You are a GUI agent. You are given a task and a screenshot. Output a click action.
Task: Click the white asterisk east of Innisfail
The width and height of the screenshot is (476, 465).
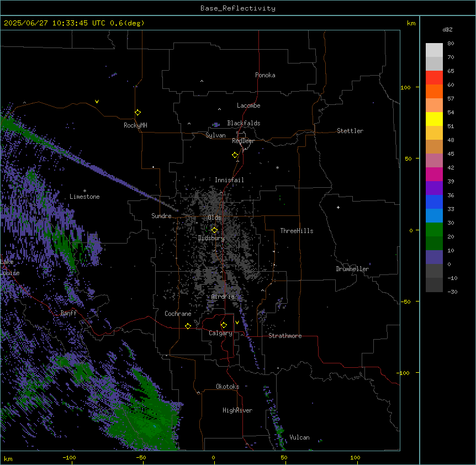tap(277, 168)
